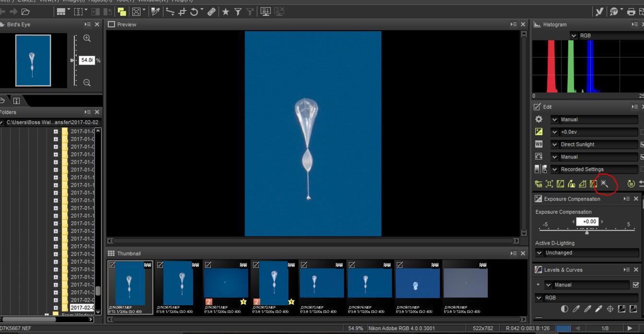
Task: Open the Bird's Eye panel options menu
Action: 87,24
